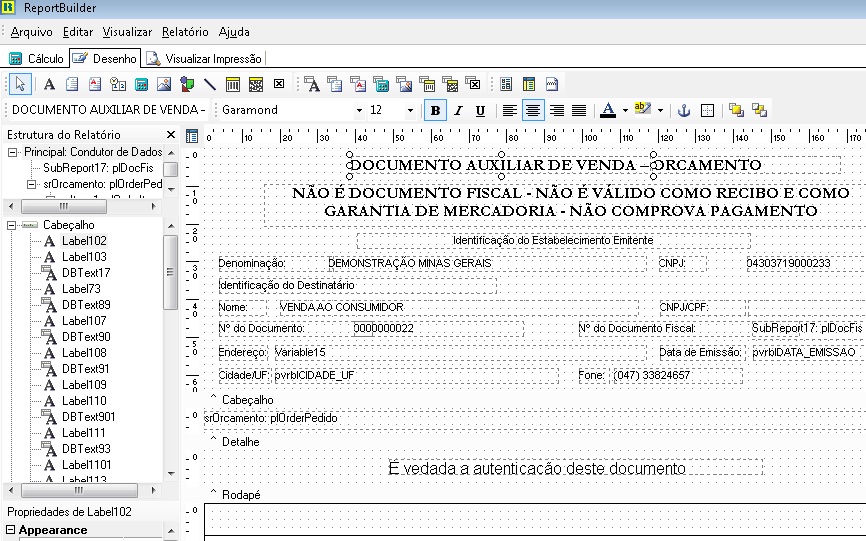Click the highlight color ab swatch
866x541 pixels.
click(642, 109)
